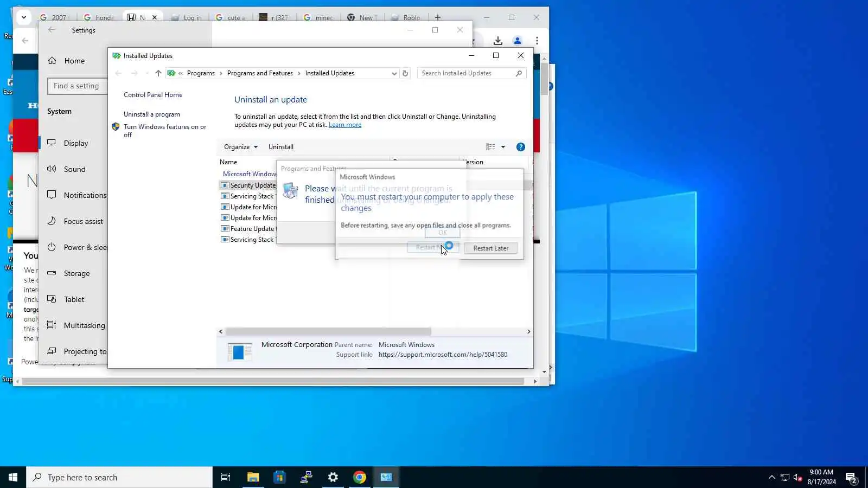
Task: Open network icon in system tray
Action: [x=785, y=477]
